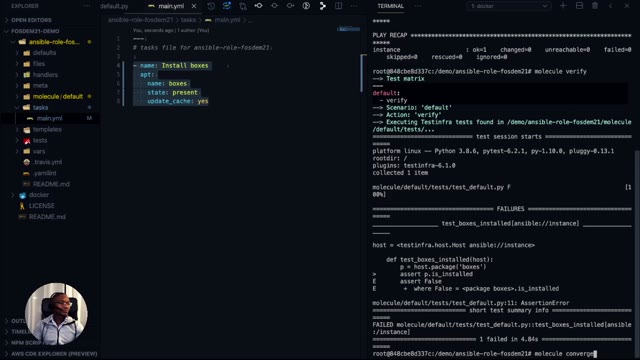Expand the meta folder

[x=40, y=86]
